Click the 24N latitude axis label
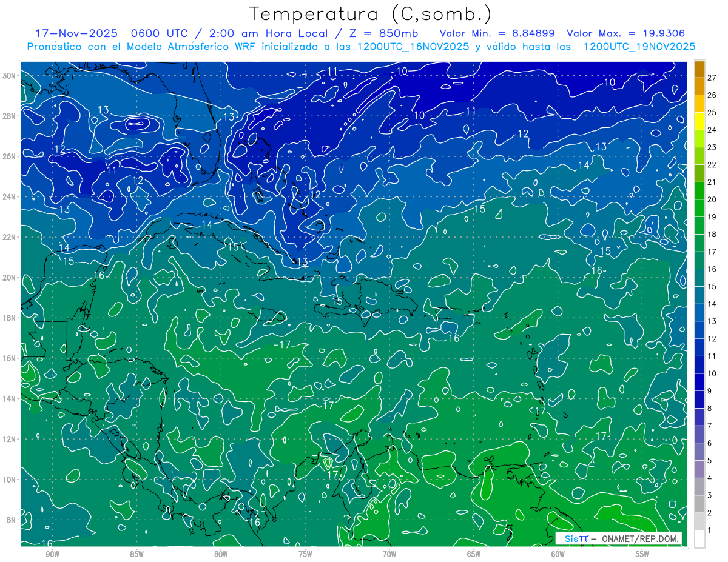The height and width of the screenshot is (562, 728). coord(10,197)
